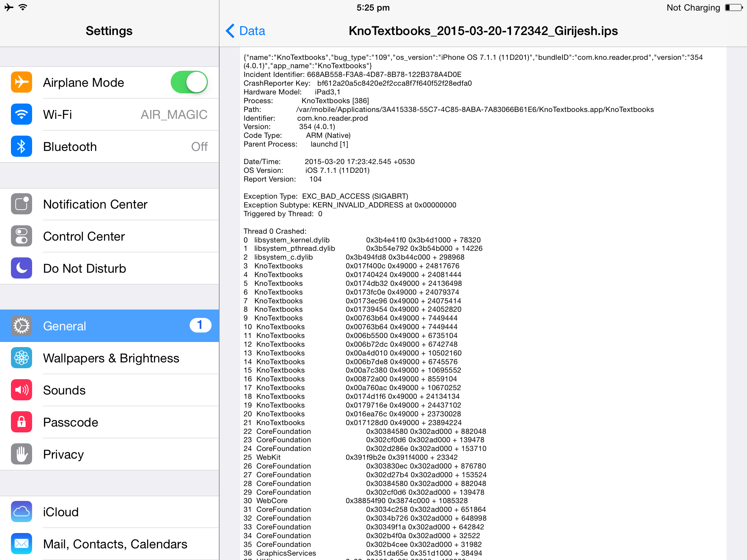Tap the Wallpapers & Brightness flower icon

pyautogui.click(x=22, y=358)
